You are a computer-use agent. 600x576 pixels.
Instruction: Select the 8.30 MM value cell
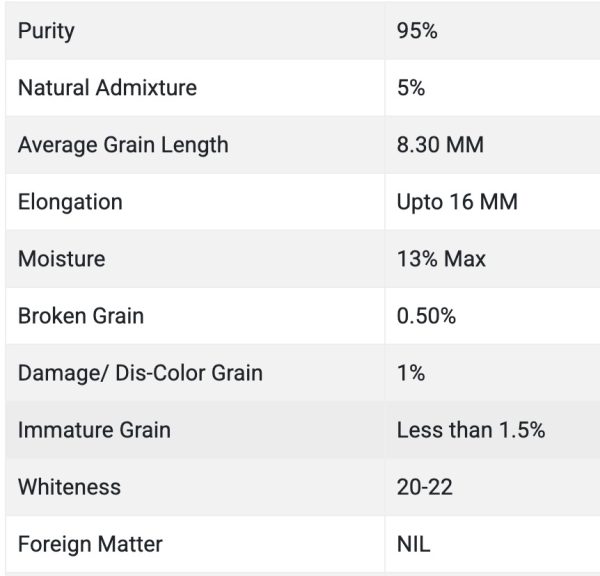click(440, 145)
